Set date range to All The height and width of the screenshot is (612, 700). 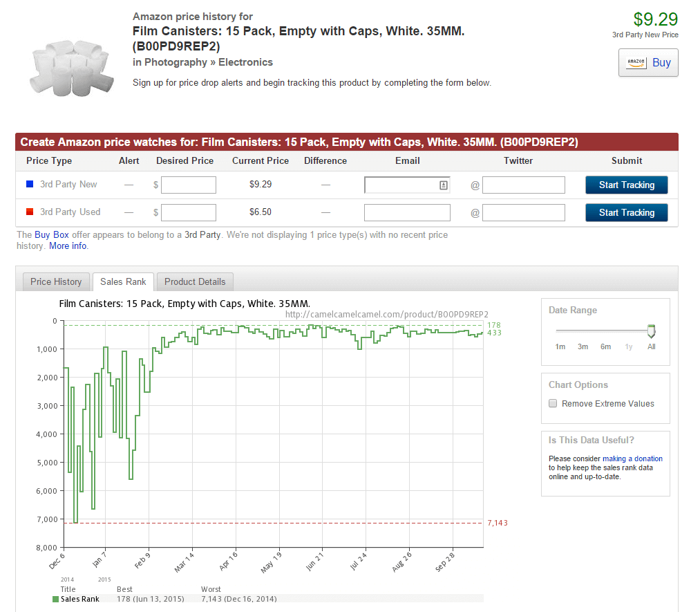652,346
